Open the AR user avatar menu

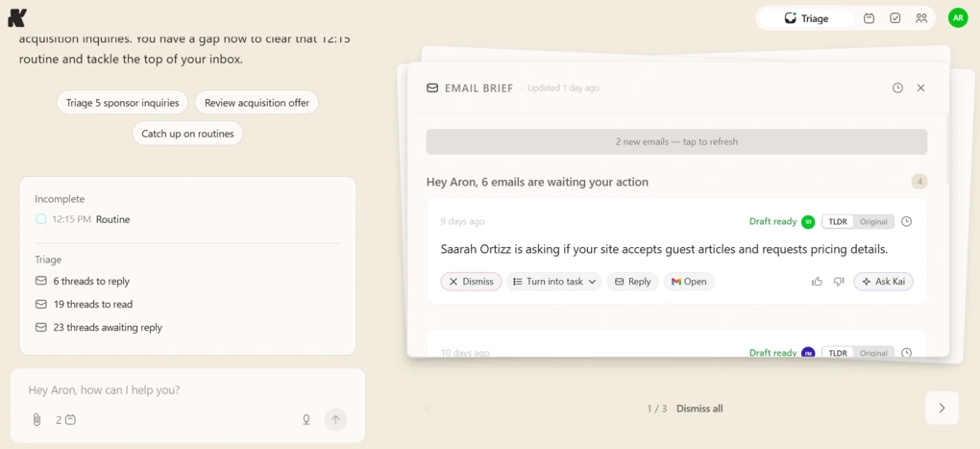[958, 18]
